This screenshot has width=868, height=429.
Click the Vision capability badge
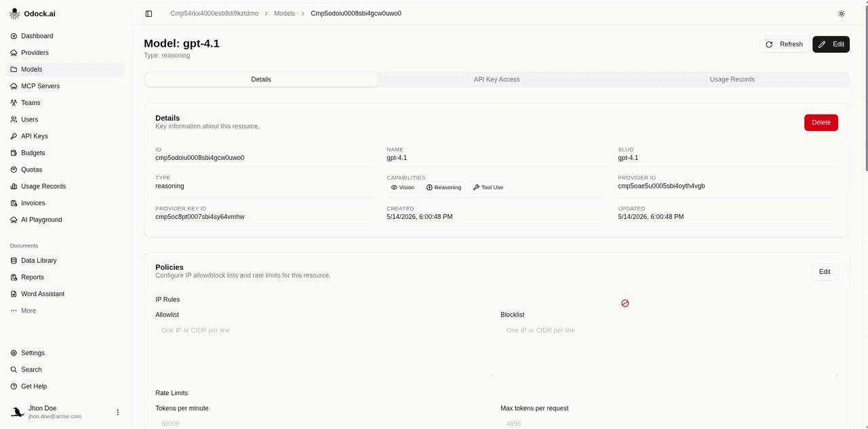coord(403,188)
